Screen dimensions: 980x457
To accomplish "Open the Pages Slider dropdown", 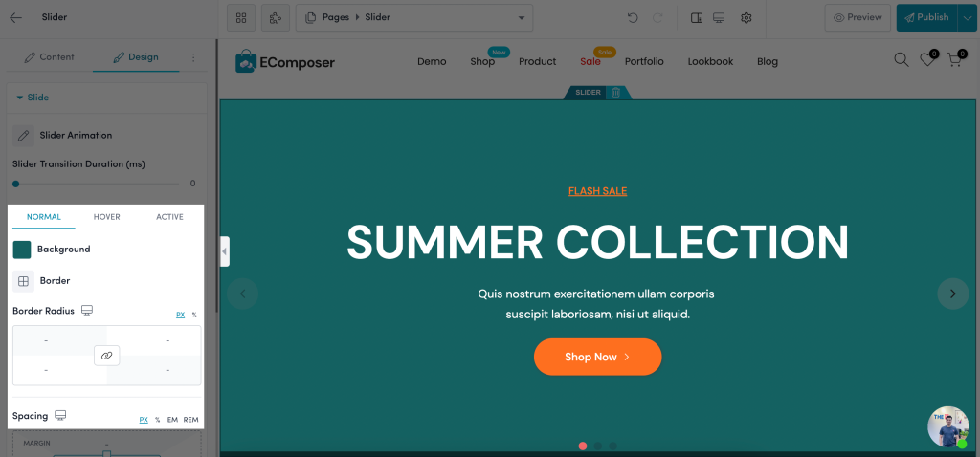I will (x=414, y=17).
